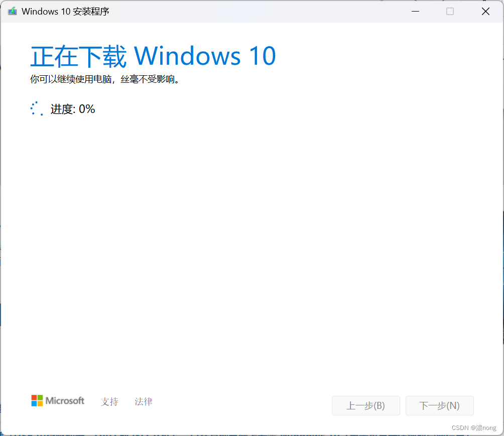This screenshot has width=504, height=436.
Task: Close the Windows 10 安装程序 window
Action: (485, 12)
